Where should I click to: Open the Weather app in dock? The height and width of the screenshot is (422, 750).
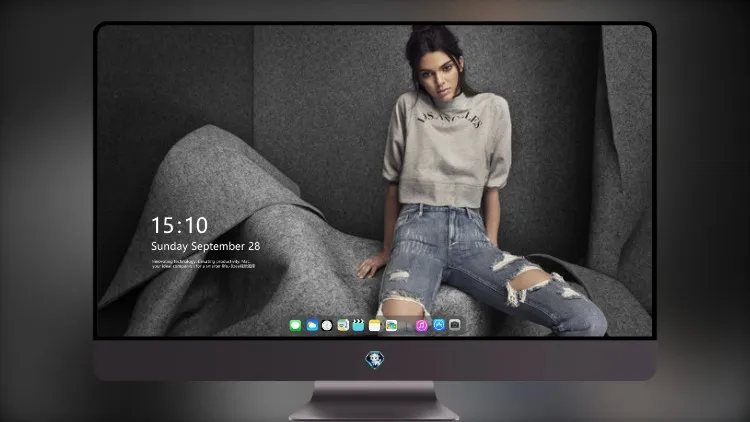coord(312,326)
